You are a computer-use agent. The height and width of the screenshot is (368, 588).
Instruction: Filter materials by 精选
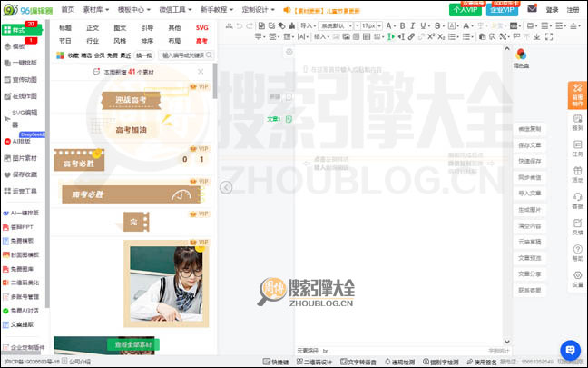[x=86, y=55]
